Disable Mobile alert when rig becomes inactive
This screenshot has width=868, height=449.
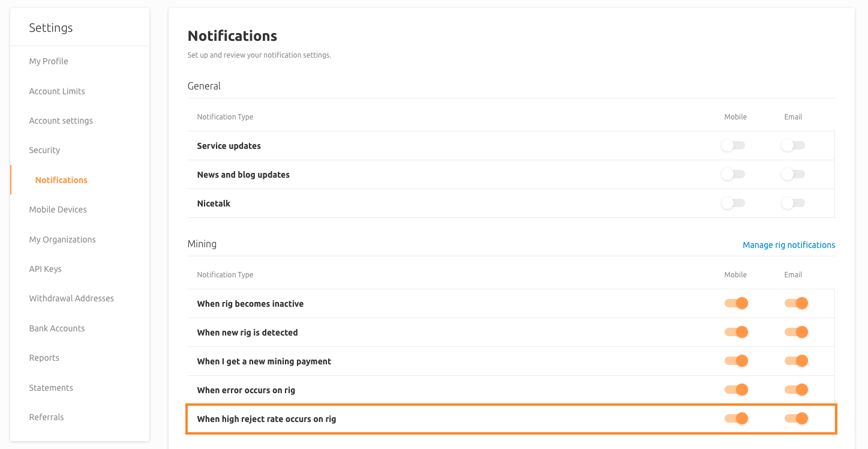click(x=736, y=304)
